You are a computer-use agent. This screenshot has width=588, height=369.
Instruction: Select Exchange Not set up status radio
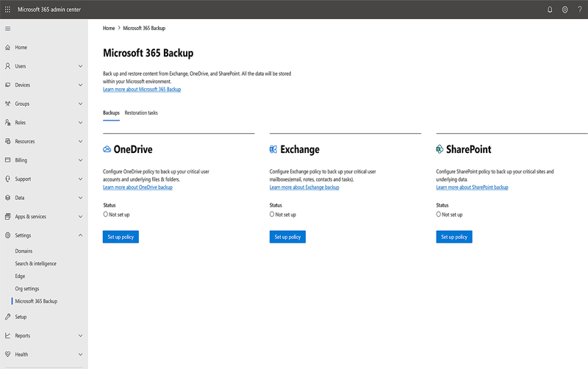pos(272,214)
